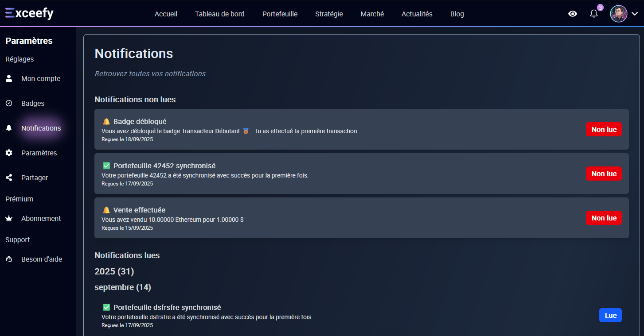Click the Mon compte person icon
644x336 pixels.
(9, 79)
